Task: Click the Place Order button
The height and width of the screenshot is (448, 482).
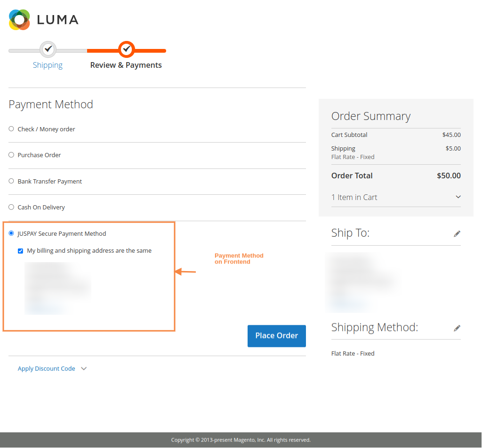Action: 276,336
